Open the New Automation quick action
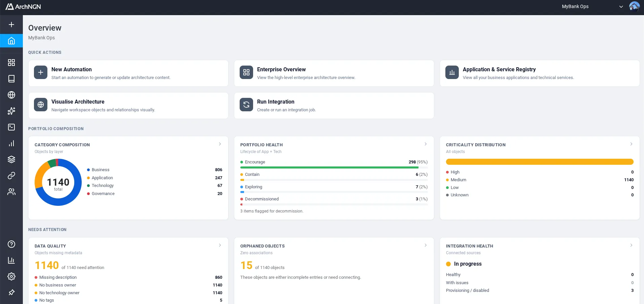Image resolution: width=644 pixels, height=304 pixels. pyautogui.click(x=128, y=73)
